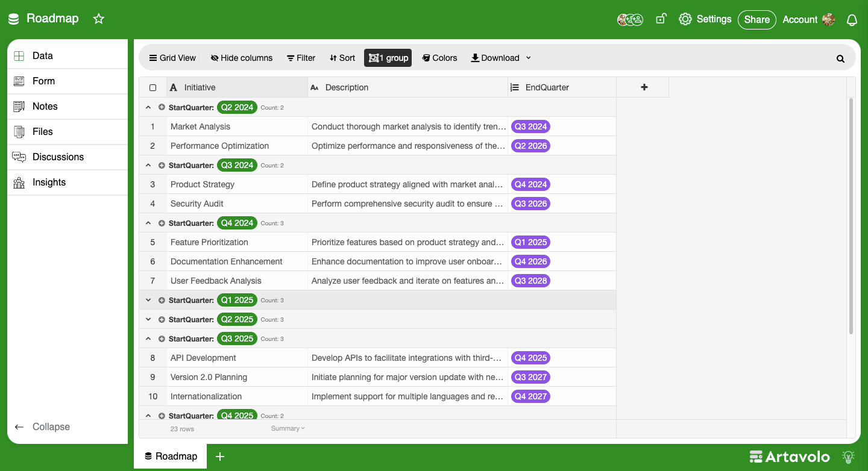The height and width of the screenshot is (471, 868).
Task: Open the search magnifier
Action: [840, 58]
